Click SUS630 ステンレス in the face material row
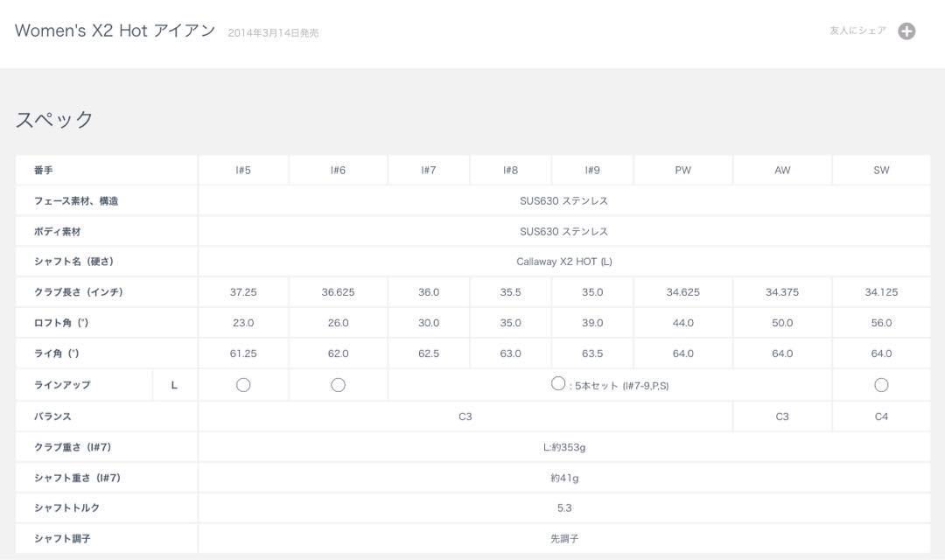 [564, 200]
